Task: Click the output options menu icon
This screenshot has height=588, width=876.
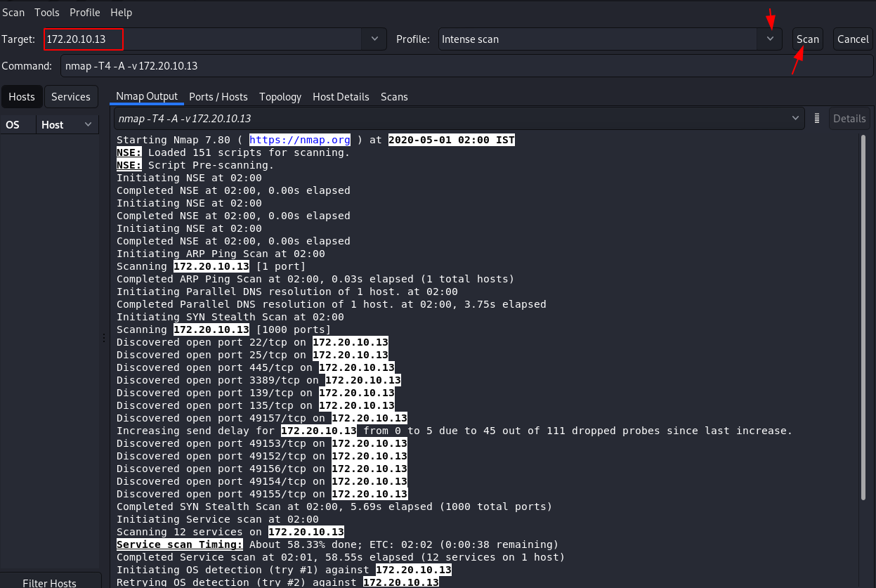Action: [x=817, y=118]
